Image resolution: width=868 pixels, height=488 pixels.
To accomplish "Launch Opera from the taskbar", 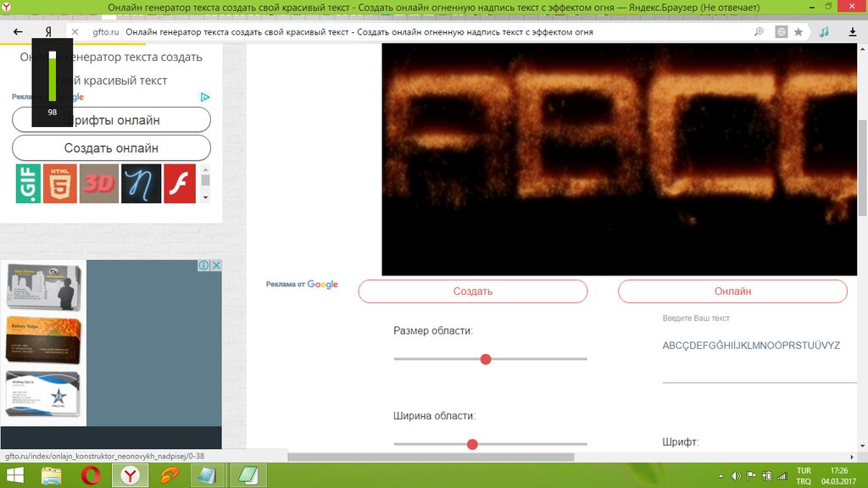I will pos(91,475).
